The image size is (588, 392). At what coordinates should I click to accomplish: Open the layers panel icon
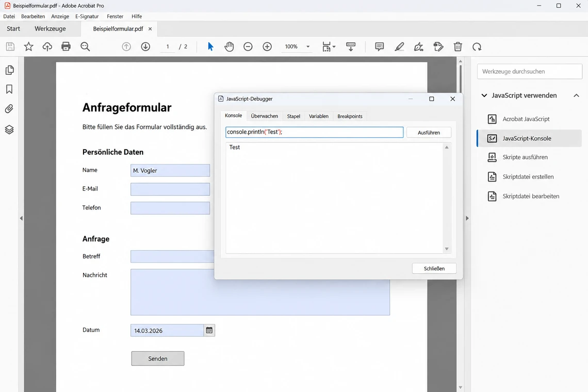point(9,129)
